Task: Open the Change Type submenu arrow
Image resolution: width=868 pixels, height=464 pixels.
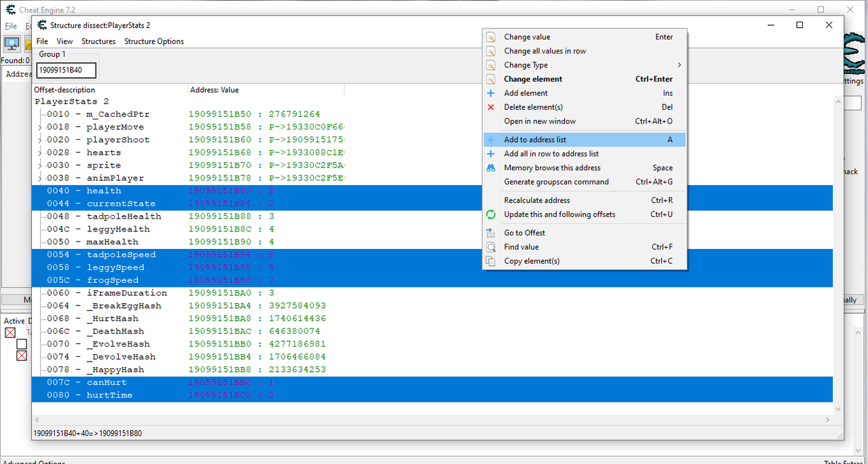Action: click(x=679, y=65)
